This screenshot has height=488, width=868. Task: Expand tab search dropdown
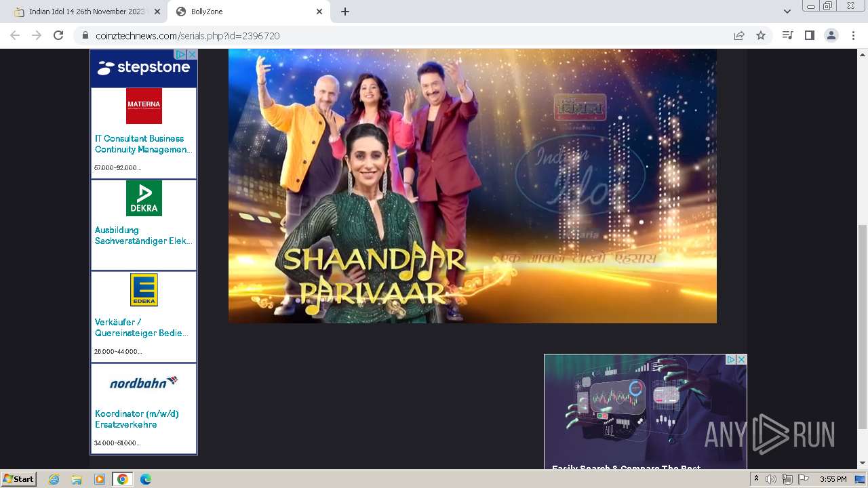coord(787,12)
